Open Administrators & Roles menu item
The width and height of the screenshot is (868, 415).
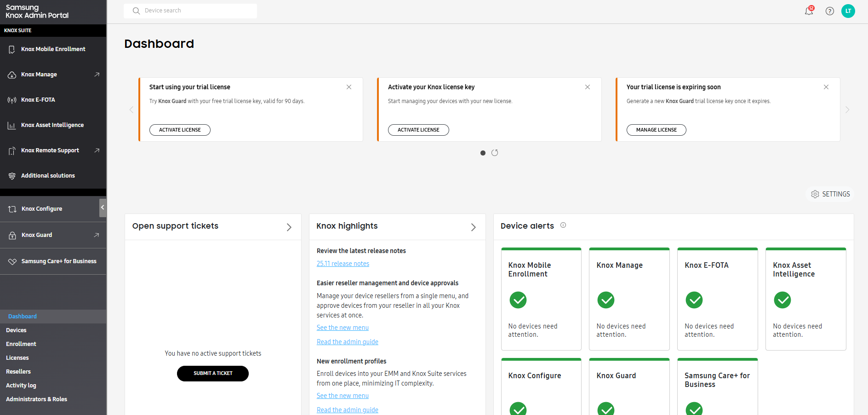pyautogui.click(x=53, y=399)
